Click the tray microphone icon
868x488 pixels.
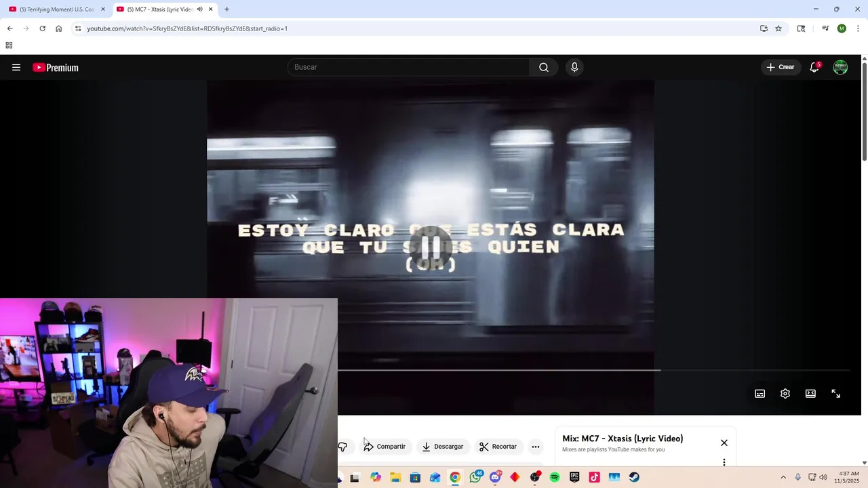tap(798, 477)
